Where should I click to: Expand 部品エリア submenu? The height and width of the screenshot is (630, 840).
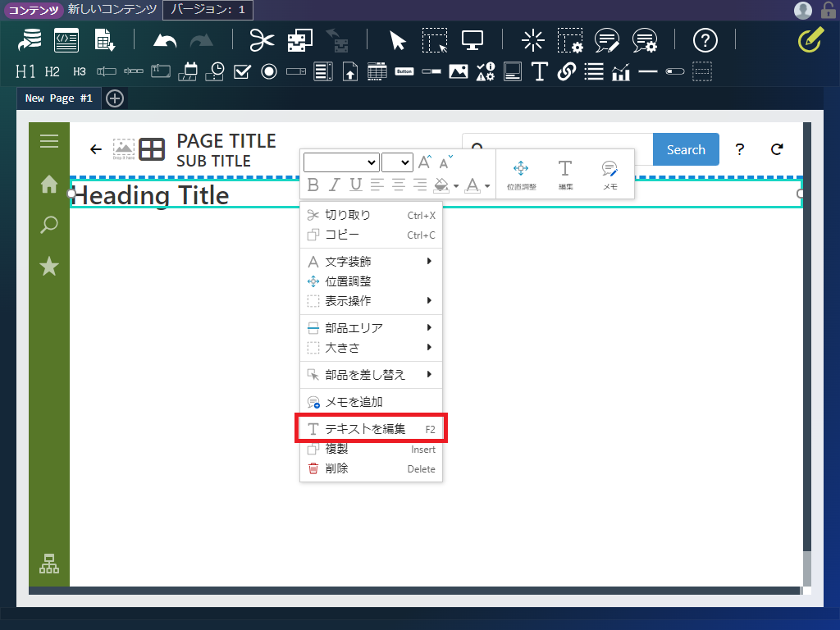[x=372, y=328]
